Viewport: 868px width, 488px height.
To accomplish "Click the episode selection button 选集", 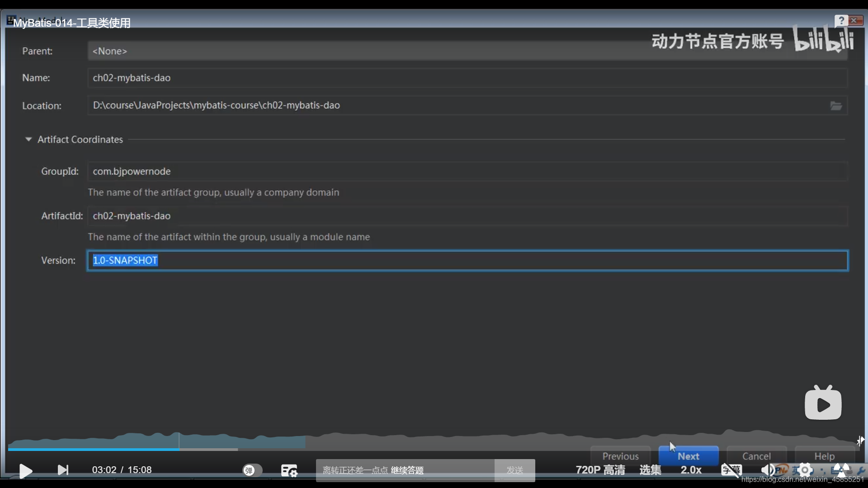I will click(x=651, y=470).
